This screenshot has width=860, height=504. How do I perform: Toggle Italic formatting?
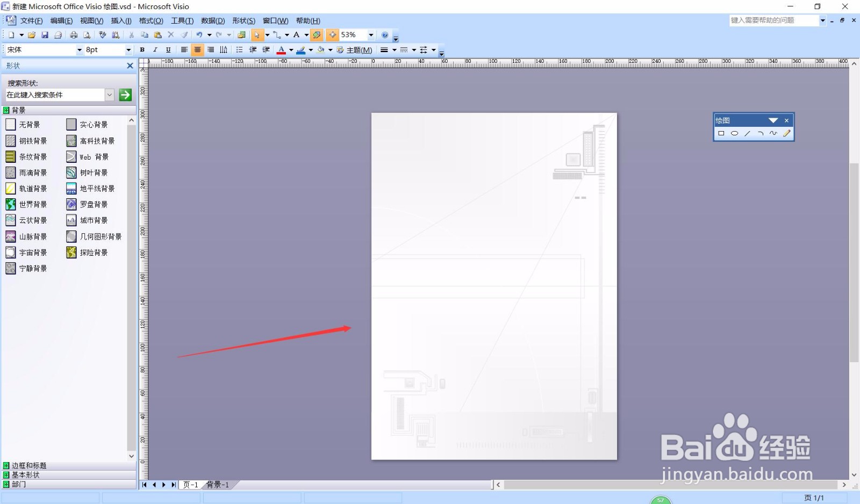tap(155, 49)
